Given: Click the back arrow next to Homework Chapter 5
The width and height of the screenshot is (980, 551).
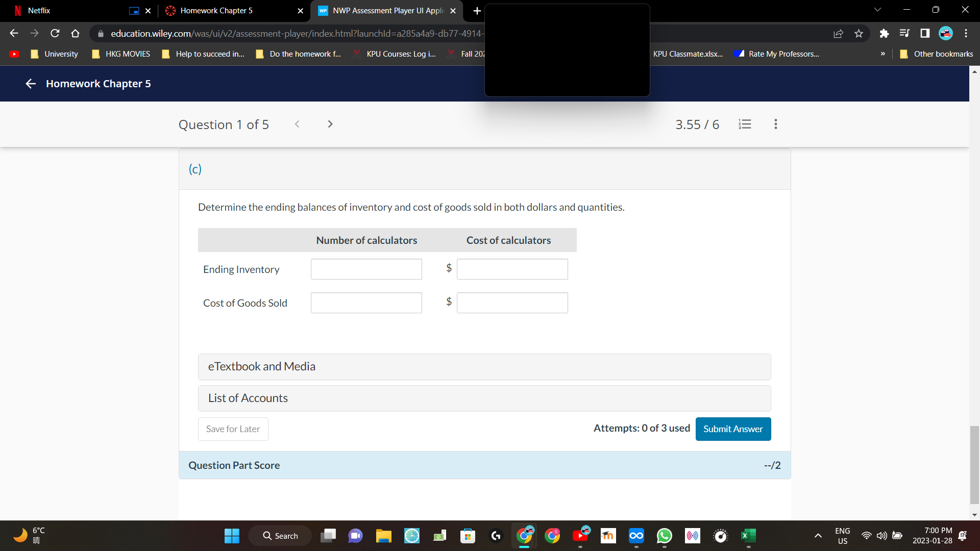Looking at the screenshot, I should point(30,84).
